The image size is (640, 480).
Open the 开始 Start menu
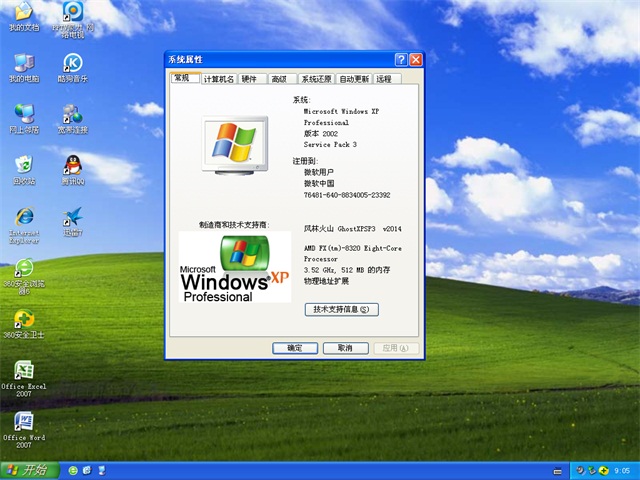click(29, 470)
